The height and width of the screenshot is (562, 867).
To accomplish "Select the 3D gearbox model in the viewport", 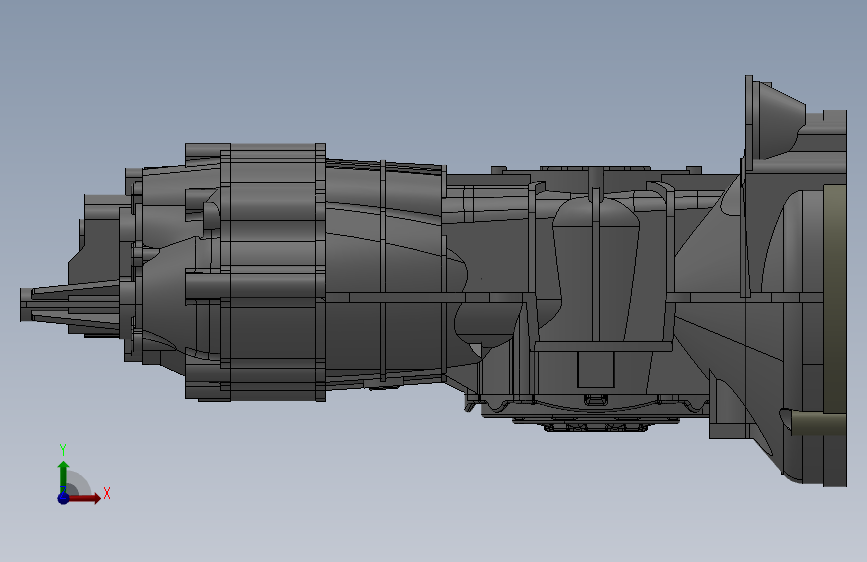I will 434,282.
